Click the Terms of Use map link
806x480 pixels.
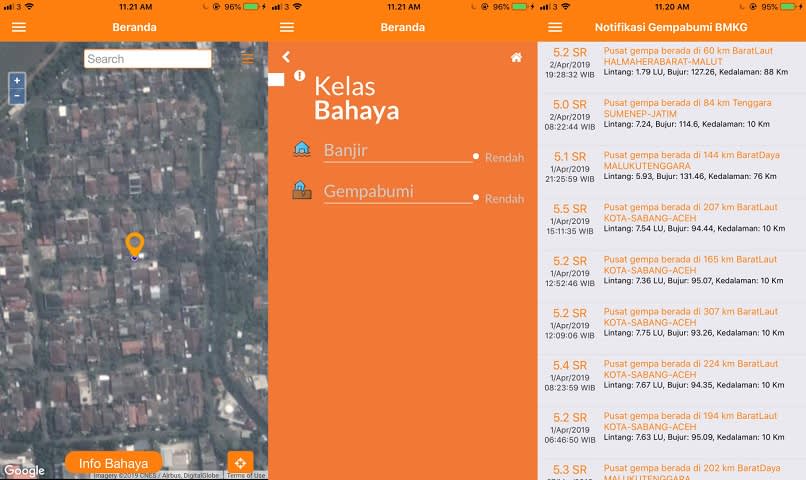click(x=245, y=475)
